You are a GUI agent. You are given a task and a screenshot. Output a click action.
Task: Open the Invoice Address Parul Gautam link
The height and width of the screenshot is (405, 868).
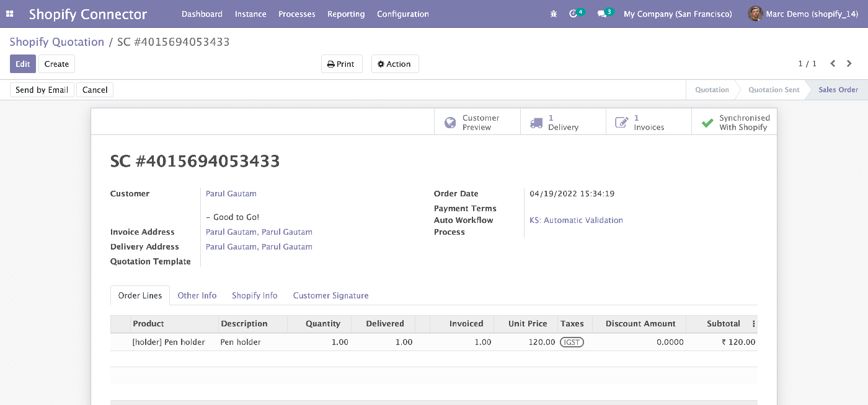click(x=259, y=232)
